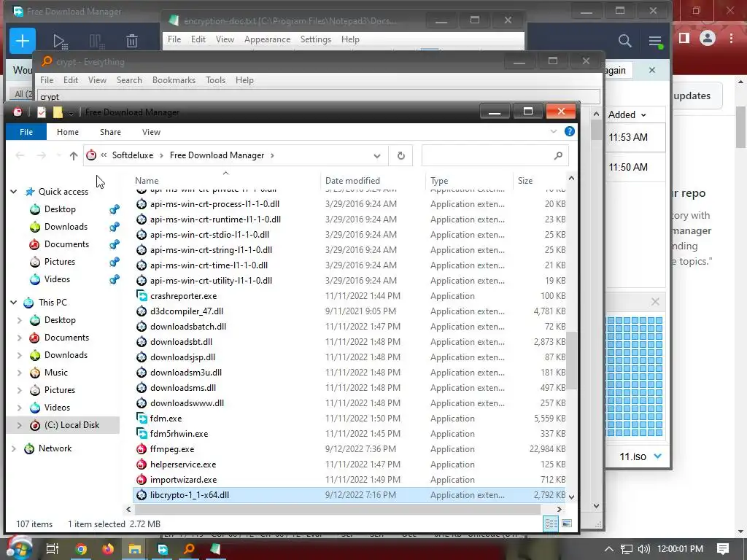Click Firefox icon in the taskbar
Screen dimensions: 747x560
108,549
